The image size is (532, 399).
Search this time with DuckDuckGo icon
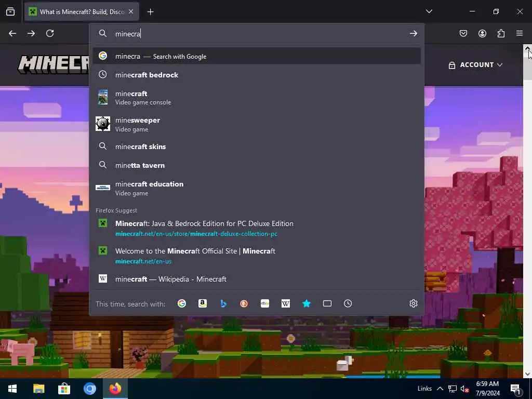[244, 303]
